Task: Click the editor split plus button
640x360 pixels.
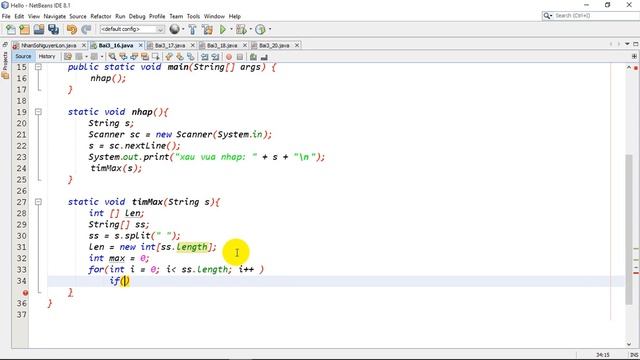Action: [634, 56]
